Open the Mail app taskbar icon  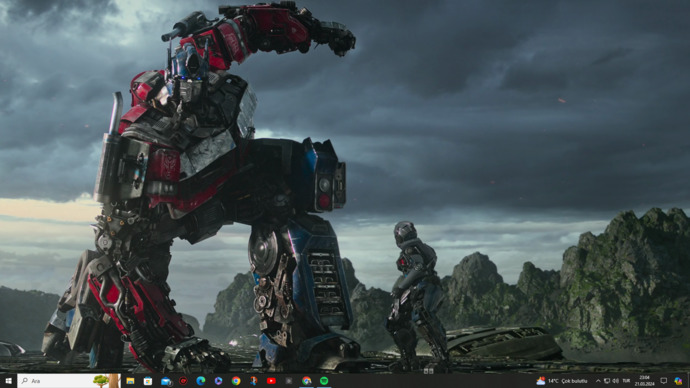pyautogui.click(x=166, y=381)
